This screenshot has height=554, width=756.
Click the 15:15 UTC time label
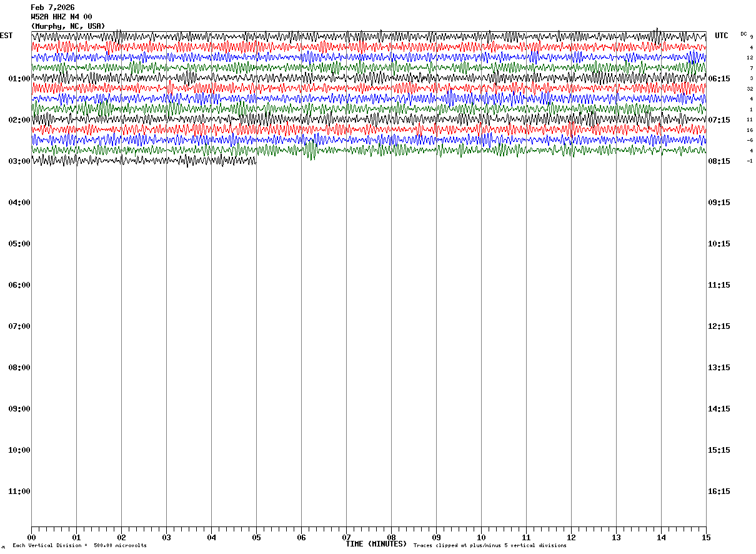click(x=719, y=450)
